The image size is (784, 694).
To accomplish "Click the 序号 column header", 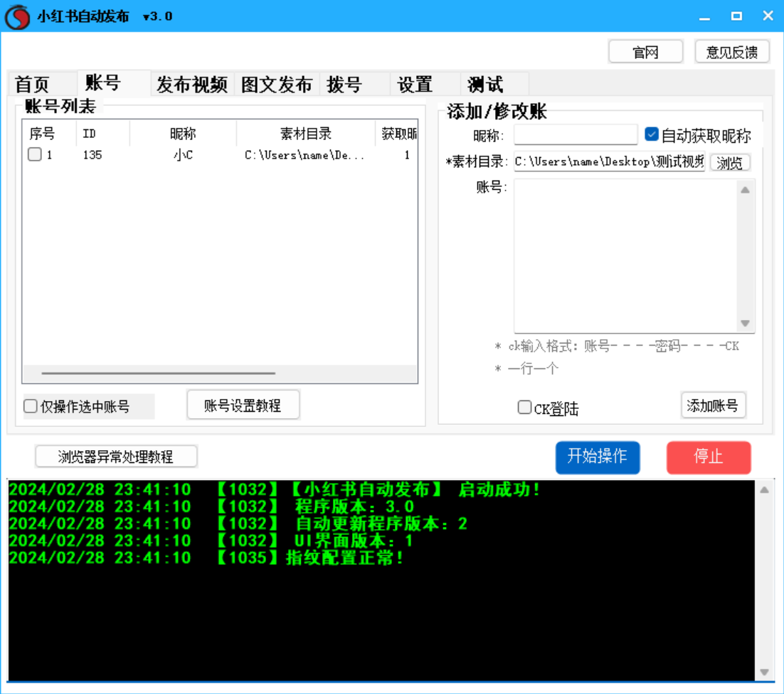I will (49, 134).
